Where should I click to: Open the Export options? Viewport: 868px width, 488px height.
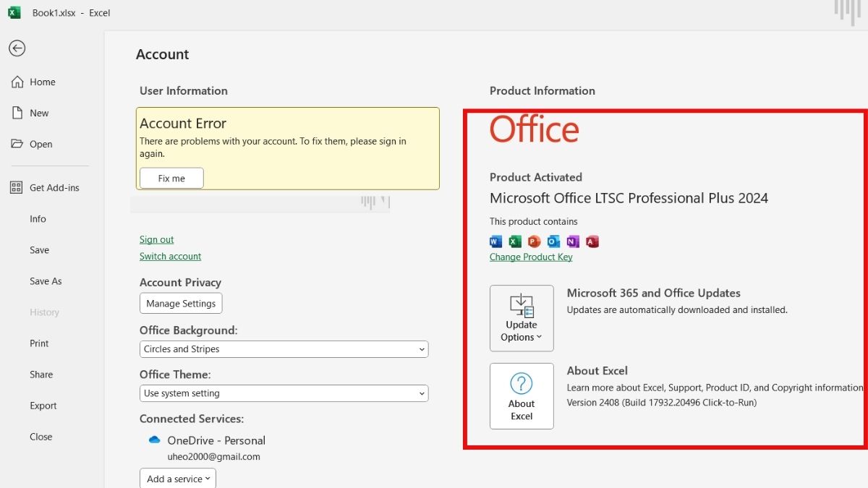tap(43, 405)
